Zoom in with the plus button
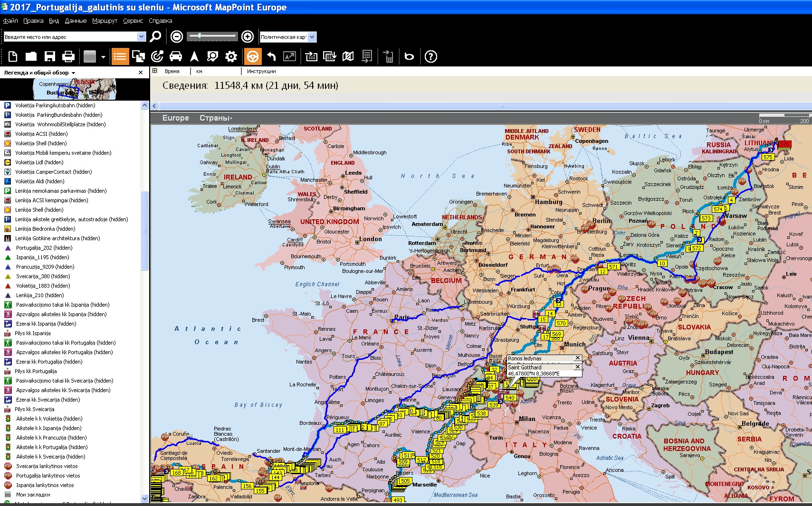812x506 pixels. [x=248, y=37]
